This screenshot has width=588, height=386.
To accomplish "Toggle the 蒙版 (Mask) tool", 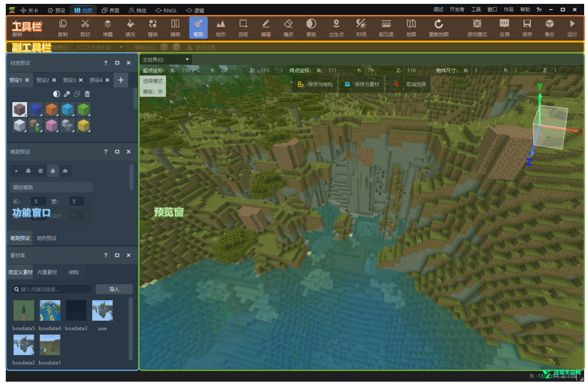I will (x=311, y=28).
